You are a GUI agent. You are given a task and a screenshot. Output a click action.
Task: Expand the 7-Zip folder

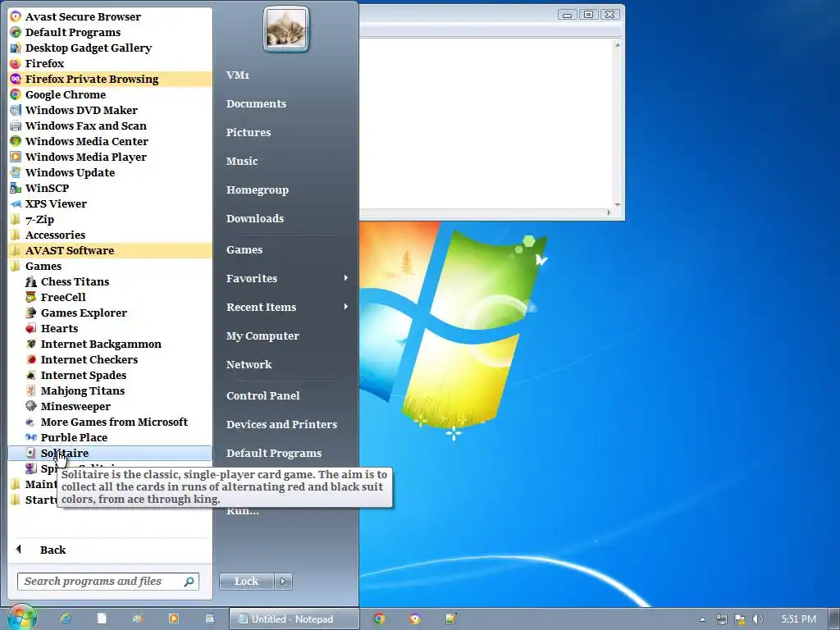pos(110,218)
